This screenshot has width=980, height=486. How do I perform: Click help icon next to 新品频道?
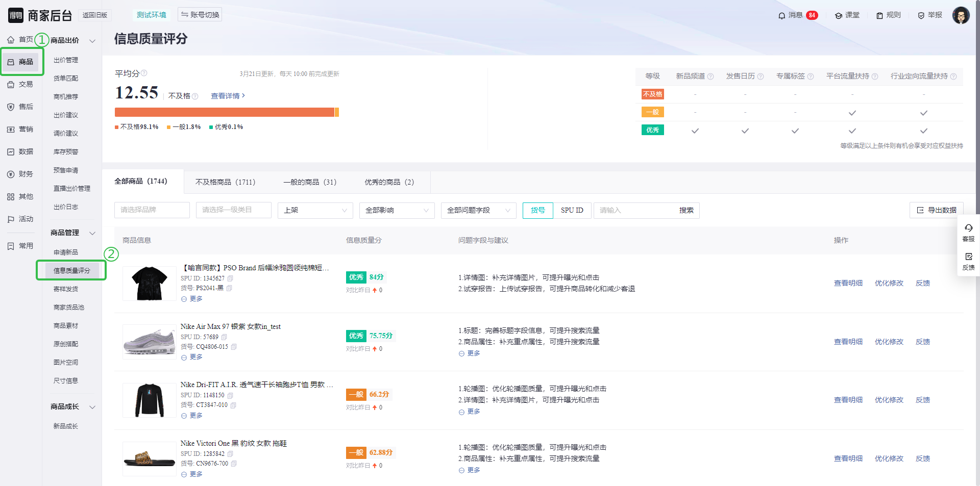coord(710,76)
